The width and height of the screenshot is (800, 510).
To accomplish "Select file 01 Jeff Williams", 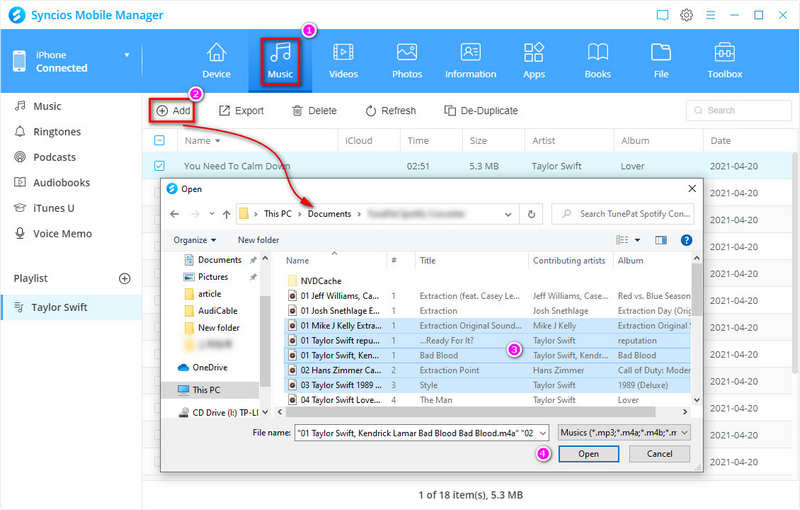I will 339,296.
